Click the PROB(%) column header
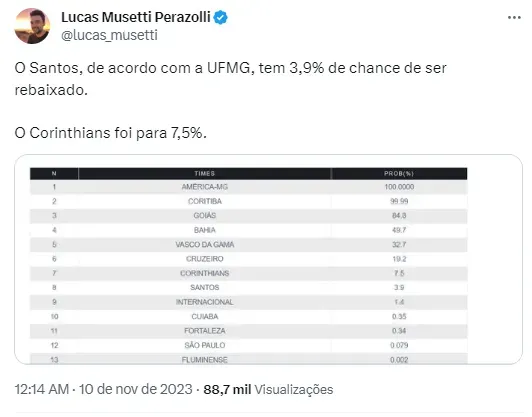 [399, 173]
